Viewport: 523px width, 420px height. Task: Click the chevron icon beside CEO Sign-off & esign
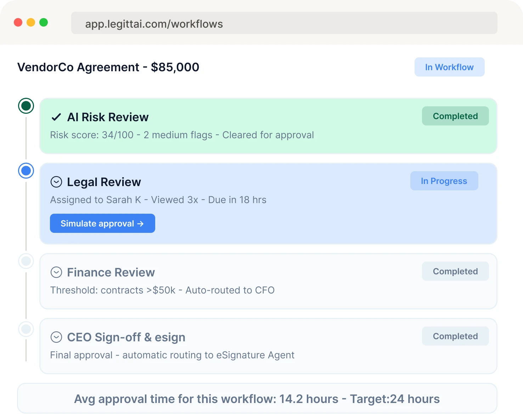pyautogui.click(x=56, y=337)
